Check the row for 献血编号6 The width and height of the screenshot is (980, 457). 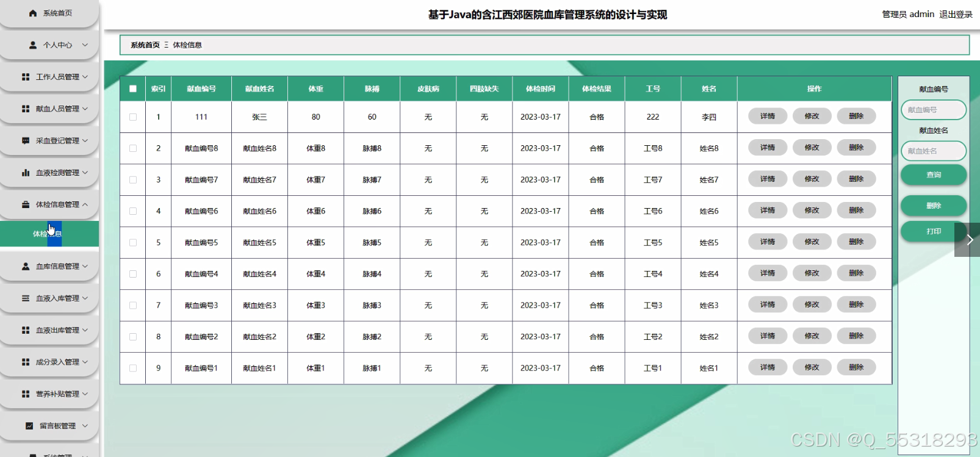point(133,211)
